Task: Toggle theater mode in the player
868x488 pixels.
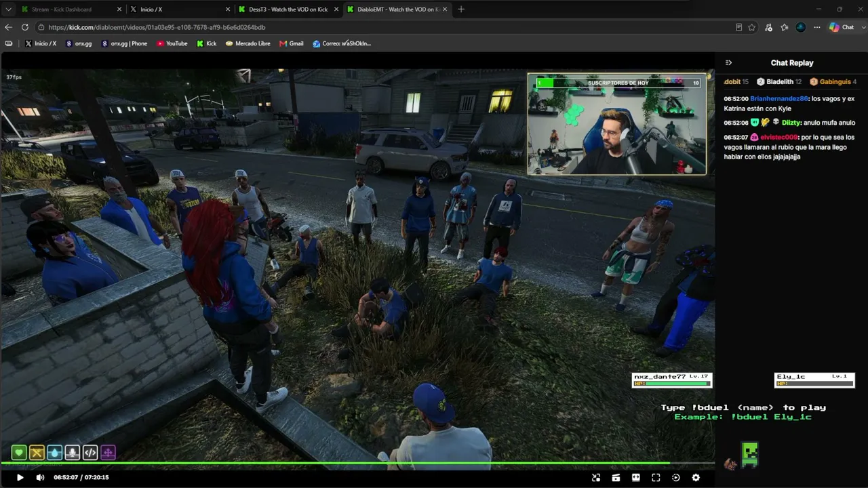Action: [x=636, y=478]
